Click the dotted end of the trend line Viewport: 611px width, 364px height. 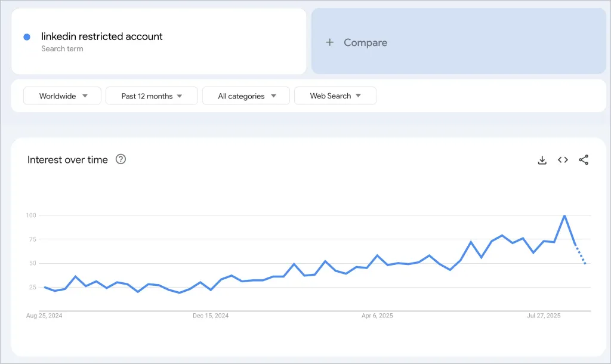click(580, 254)
